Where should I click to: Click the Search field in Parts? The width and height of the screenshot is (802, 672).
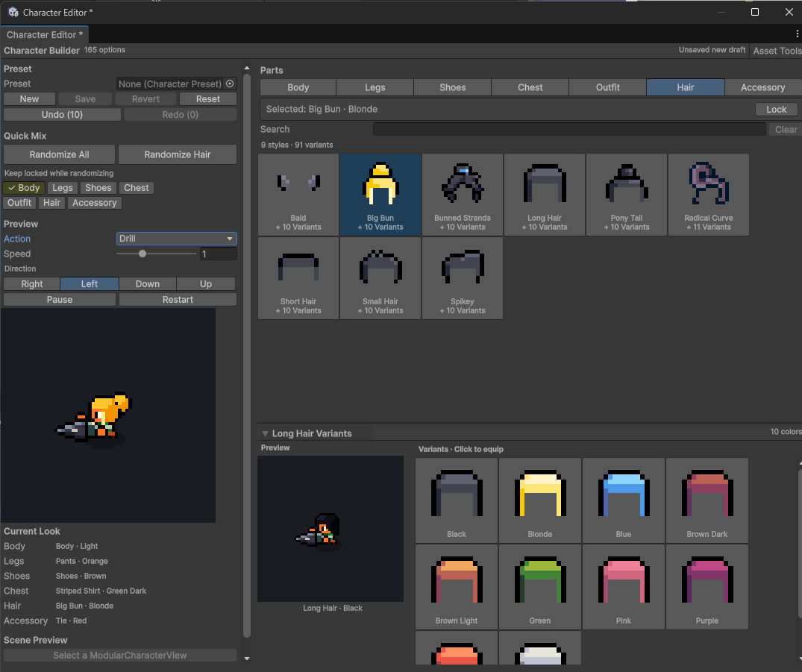tap(569, 129)
